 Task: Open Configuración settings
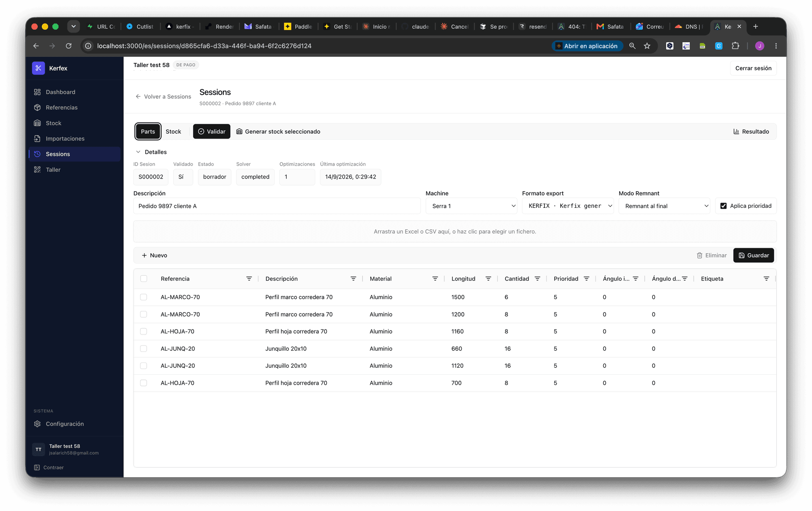pos(75,424)
